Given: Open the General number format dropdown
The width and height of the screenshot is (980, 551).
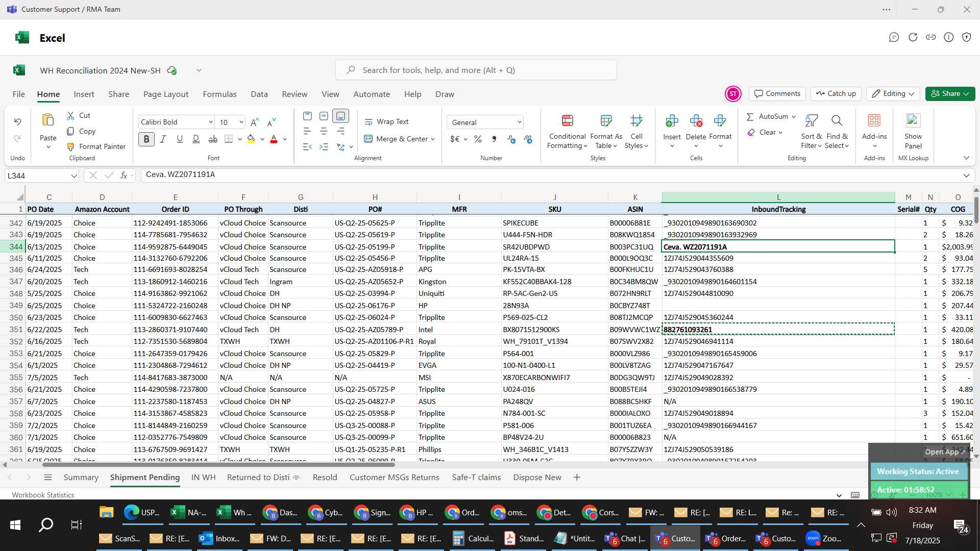Looking at the screenshot, I should [519, 122].
